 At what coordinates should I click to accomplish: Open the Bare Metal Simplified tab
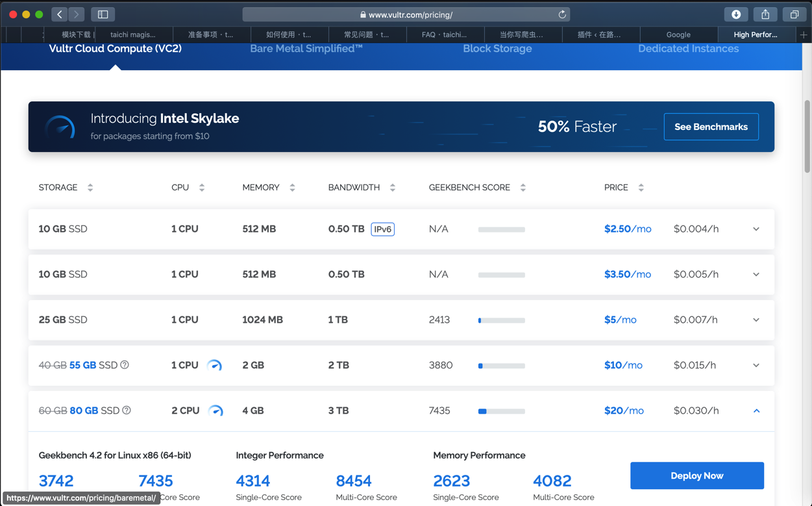[306, 49]
